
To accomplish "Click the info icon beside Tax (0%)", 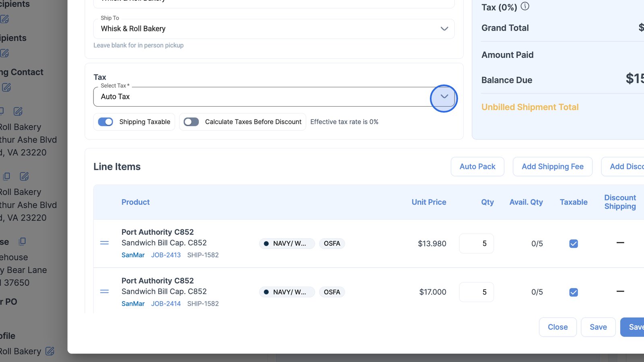I will pyautogui.click(x=525, y=6).
